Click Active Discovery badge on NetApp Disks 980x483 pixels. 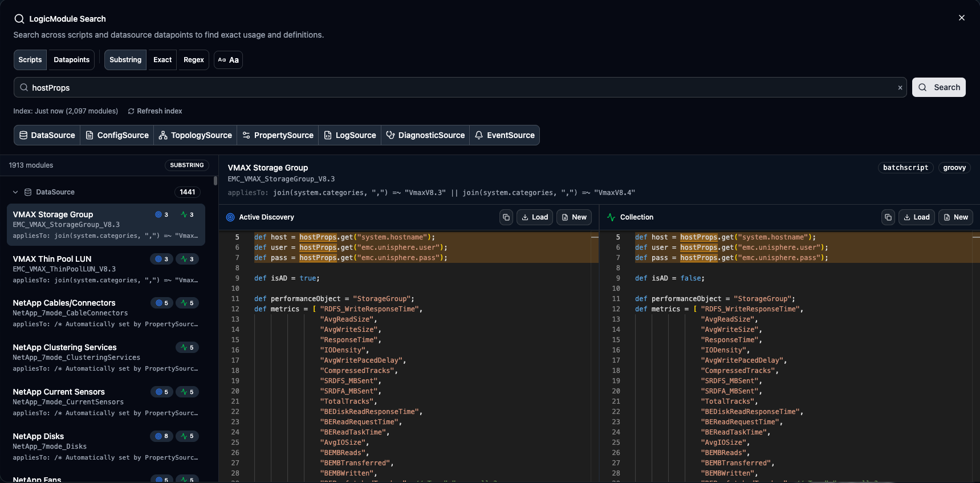(x=162, y=436)
